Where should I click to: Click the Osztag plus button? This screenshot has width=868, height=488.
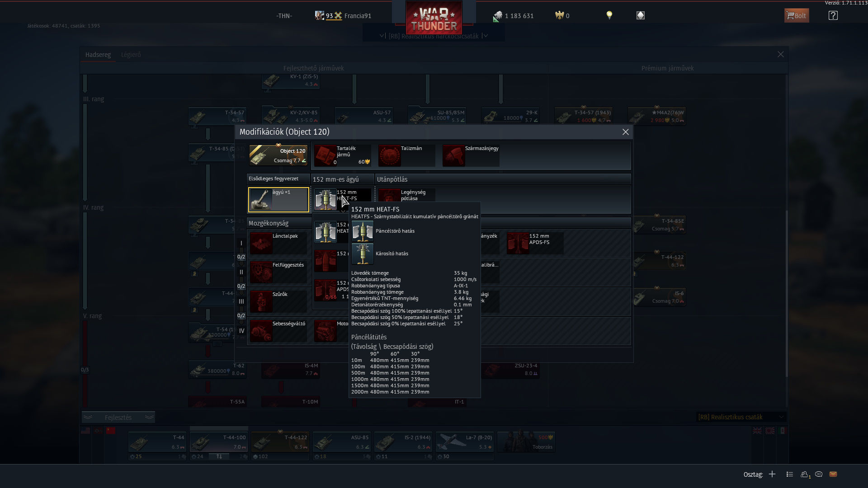coord(772,474)
